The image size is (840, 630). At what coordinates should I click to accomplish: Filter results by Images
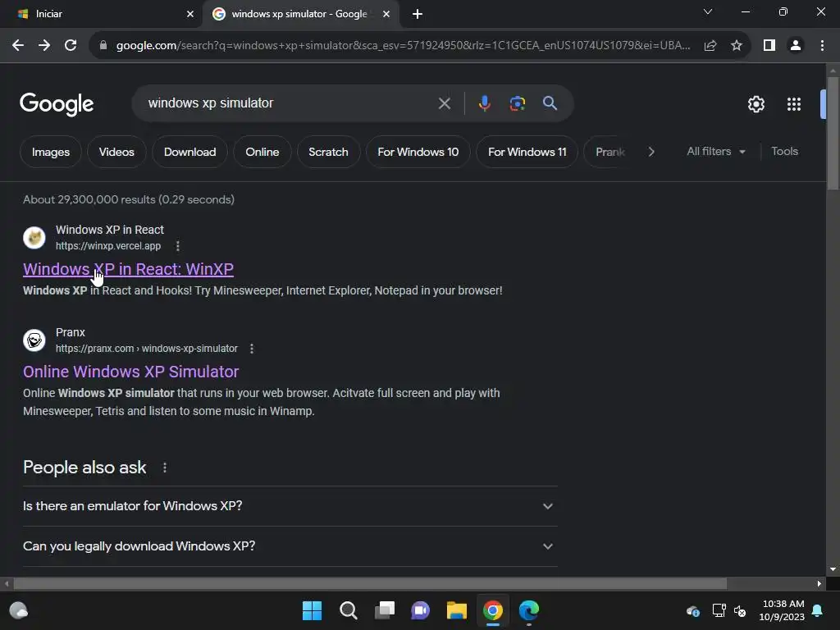click(x=51, y=152)
